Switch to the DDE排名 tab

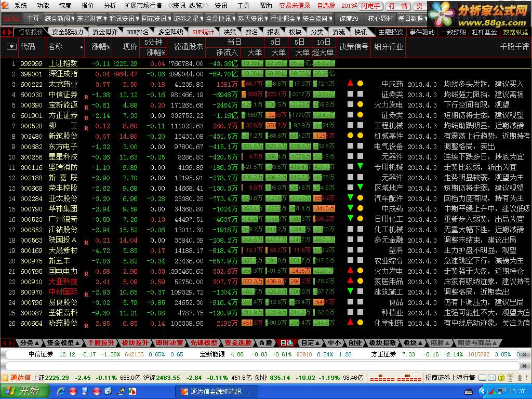tap(137, 32)
